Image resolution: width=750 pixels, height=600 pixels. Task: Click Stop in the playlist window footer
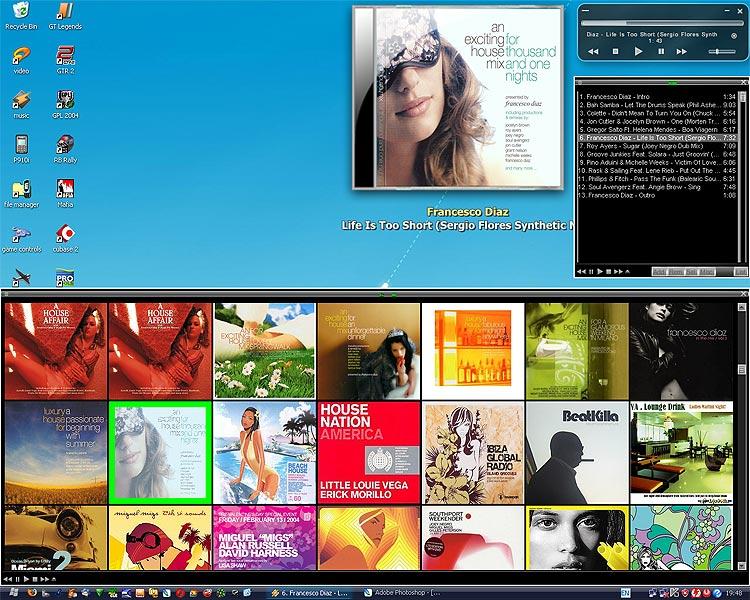point(608,272)
